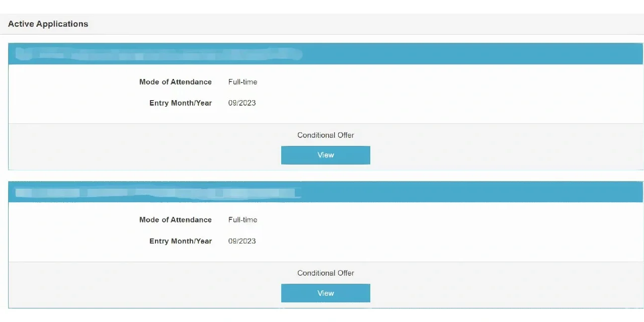Click the second application's white details panel
The image size is (644, 322).
coord(428,231)
